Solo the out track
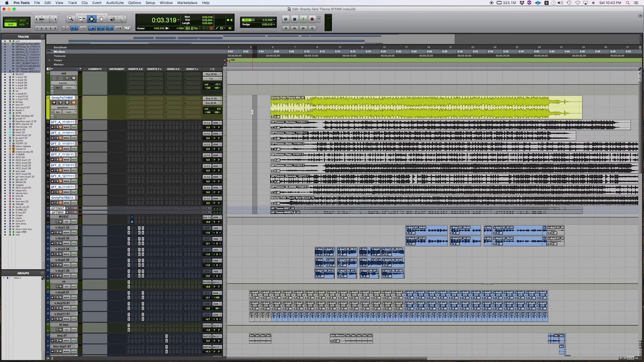The height and width of the screenshot is (362, 644). click(67, 78)
